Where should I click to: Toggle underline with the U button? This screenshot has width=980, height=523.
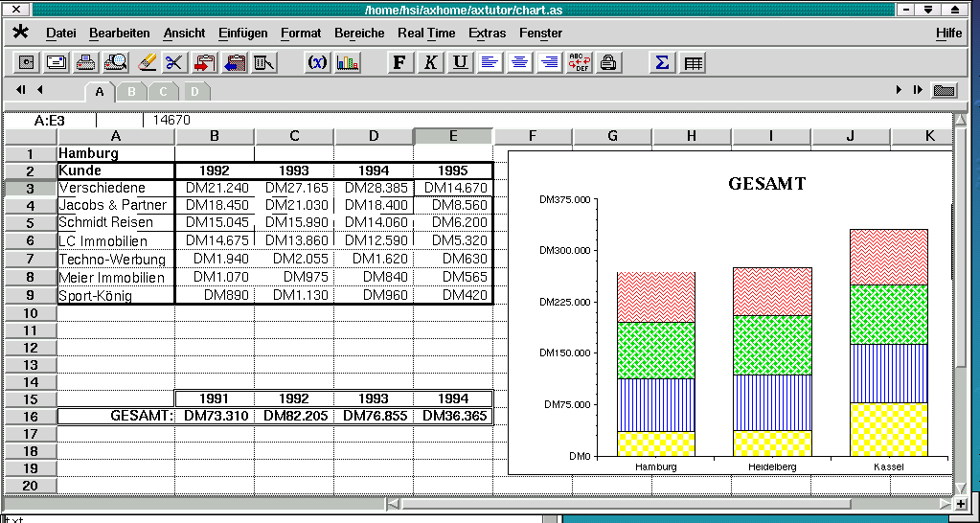[x=460, y=63]
